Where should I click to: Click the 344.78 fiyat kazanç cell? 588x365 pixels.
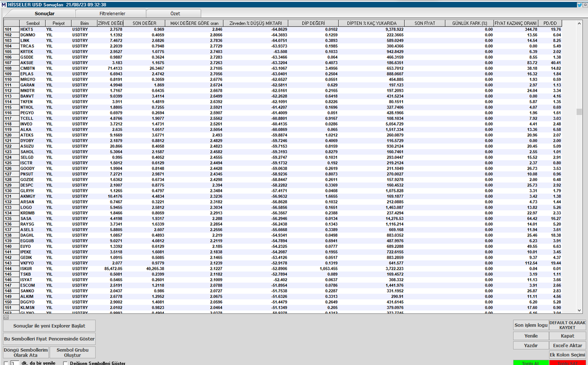[515, 29]
